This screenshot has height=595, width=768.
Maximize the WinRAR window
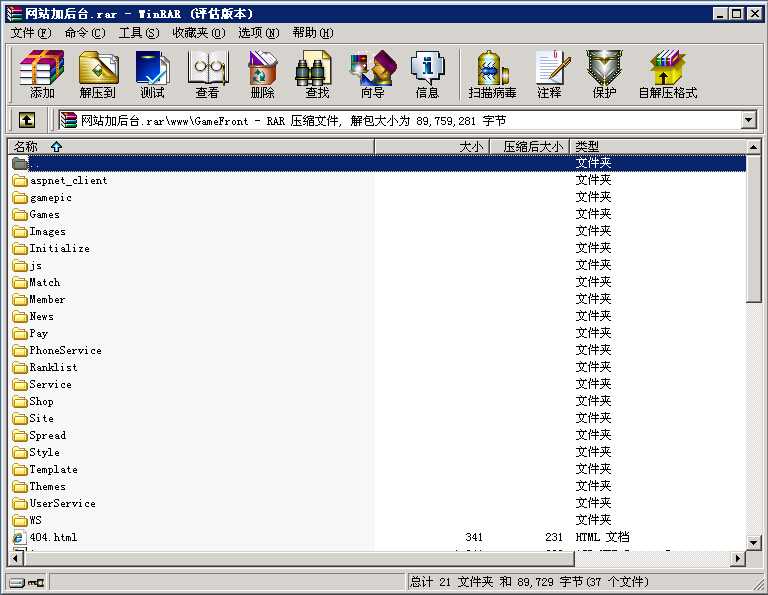coord(736,14)
